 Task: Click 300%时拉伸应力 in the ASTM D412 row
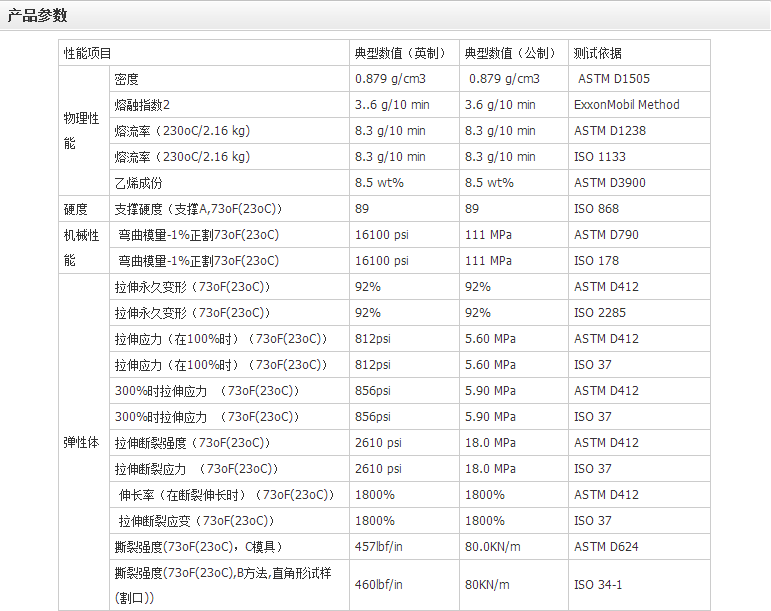click(x=229, y=391)
